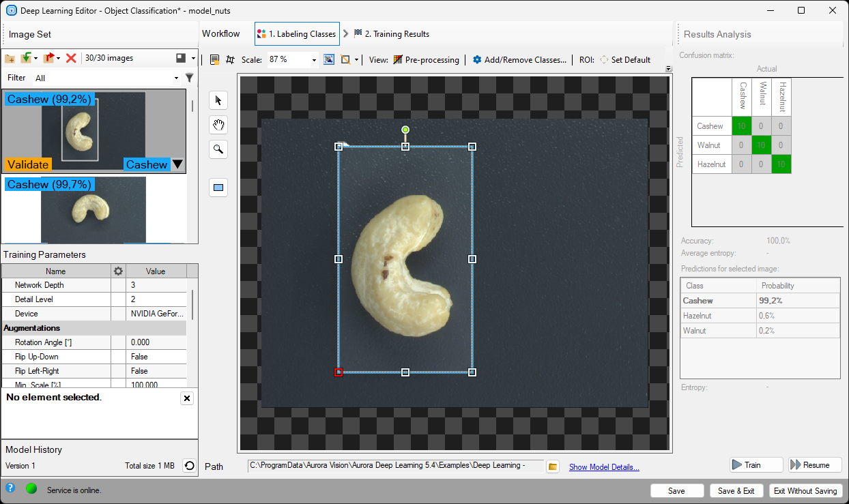Select the second cashew thumbnail (99,7%)
Screen dimensions: 849x504
[x=93, y=209]
